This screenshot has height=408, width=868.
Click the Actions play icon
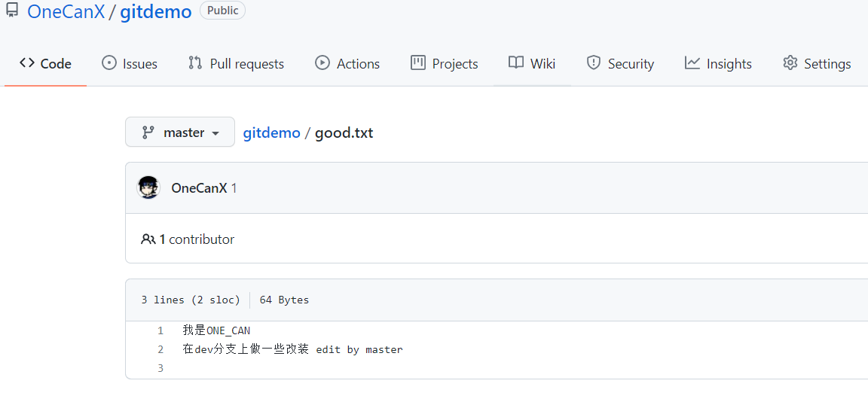pos(322,63)
